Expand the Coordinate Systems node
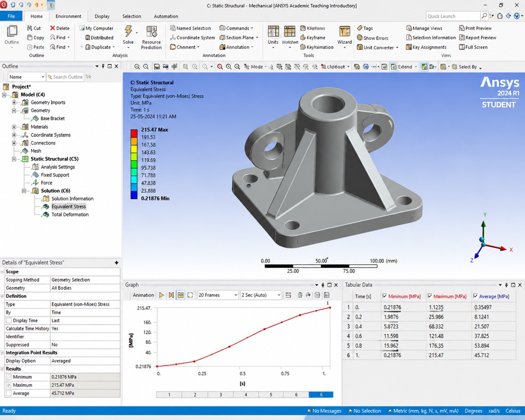Screen dimensions: 525x420 (14, 135)
